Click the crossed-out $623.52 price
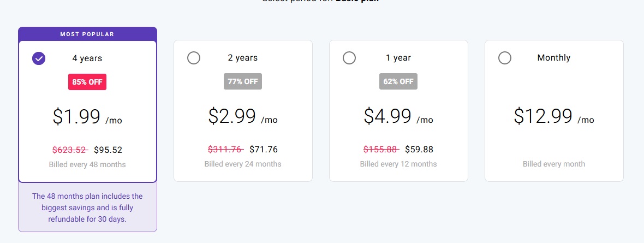This screenshot has height=243, width=644. [70, 150]
